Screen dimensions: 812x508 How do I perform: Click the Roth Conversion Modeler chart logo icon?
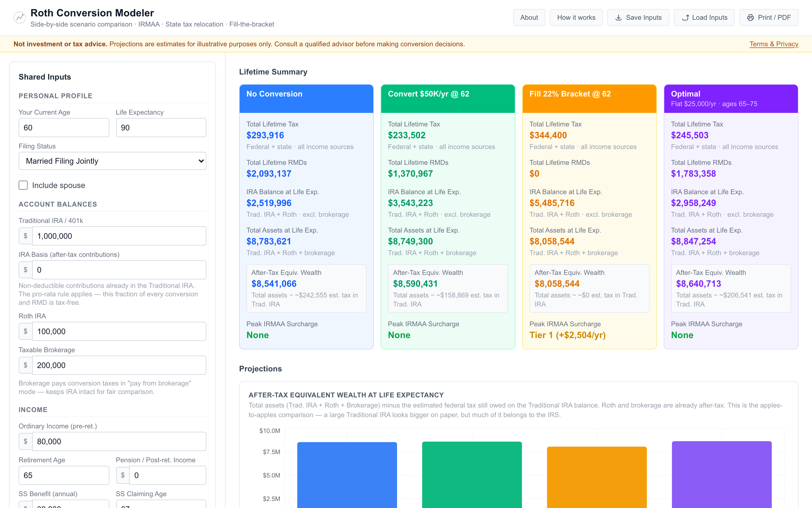[20, 17]
